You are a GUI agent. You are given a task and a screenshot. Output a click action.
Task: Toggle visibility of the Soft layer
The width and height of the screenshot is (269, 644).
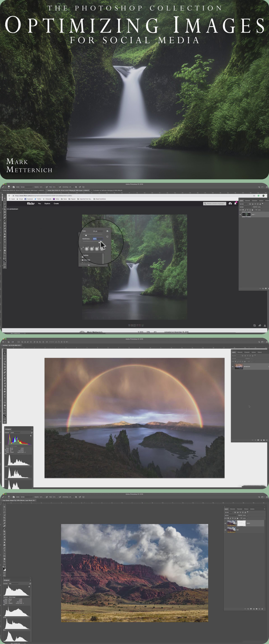tap(225, 530)
